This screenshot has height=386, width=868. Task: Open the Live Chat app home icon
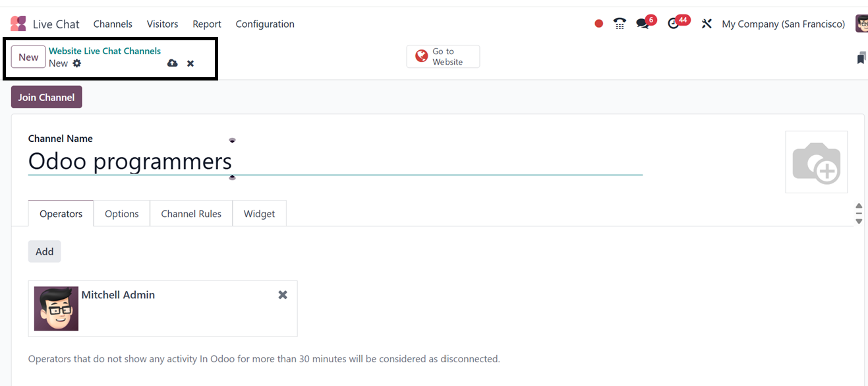(18, 24)
